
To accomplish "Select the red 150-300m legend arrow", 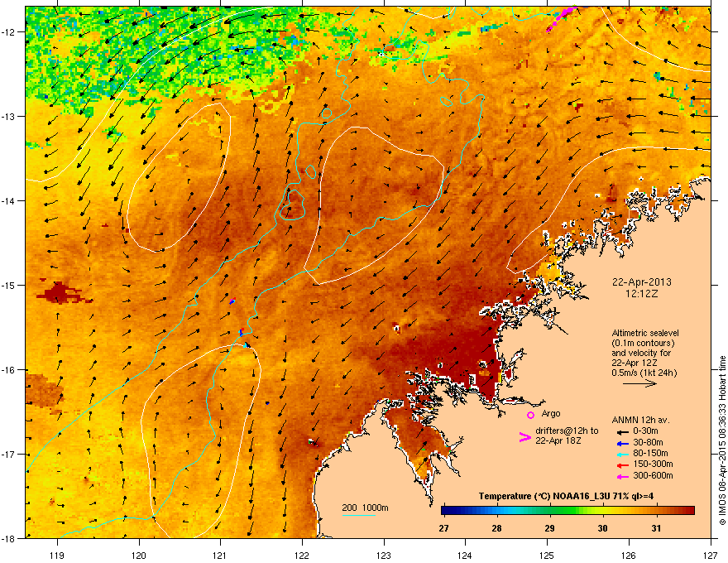I will click(622, 465).
